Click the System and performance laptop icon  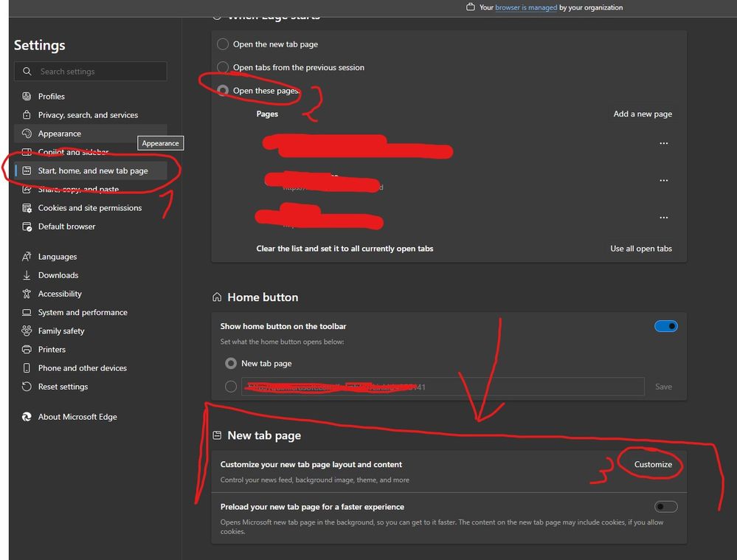[27, 312]
